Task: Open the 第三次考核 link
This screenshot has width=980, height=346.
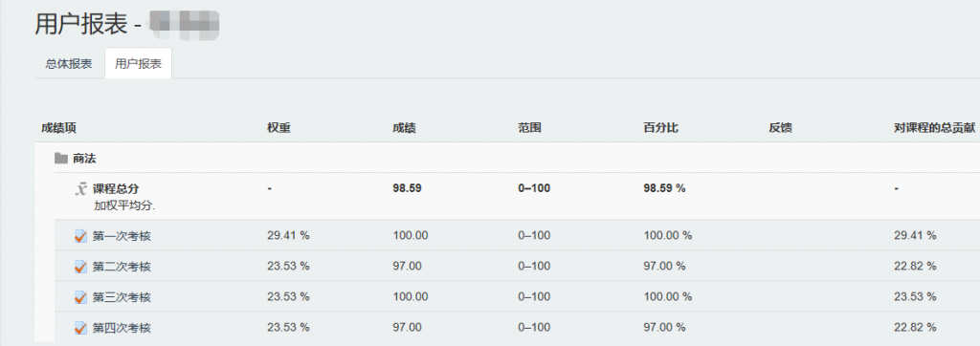Action: [x=122, y=297]
